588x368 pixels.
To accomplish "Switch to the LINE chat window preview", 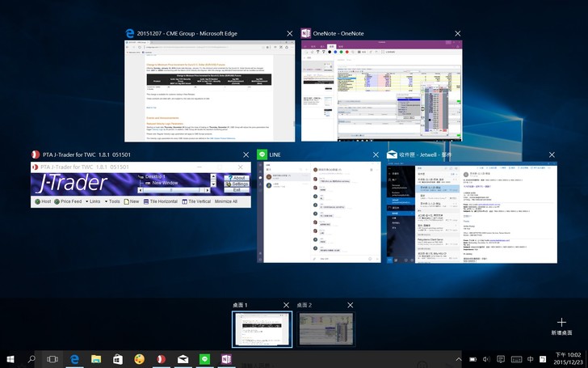I will tap(318, 212).
